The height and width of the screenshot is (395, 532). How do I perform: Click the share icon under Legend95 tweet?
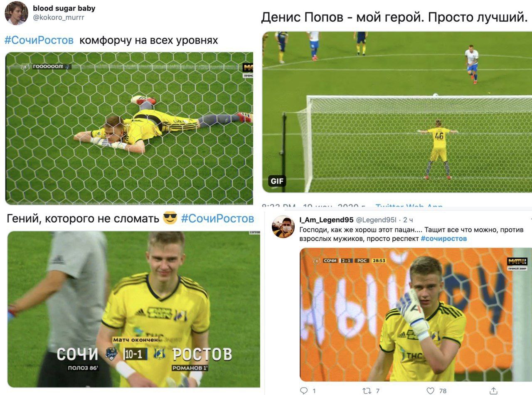493,391
